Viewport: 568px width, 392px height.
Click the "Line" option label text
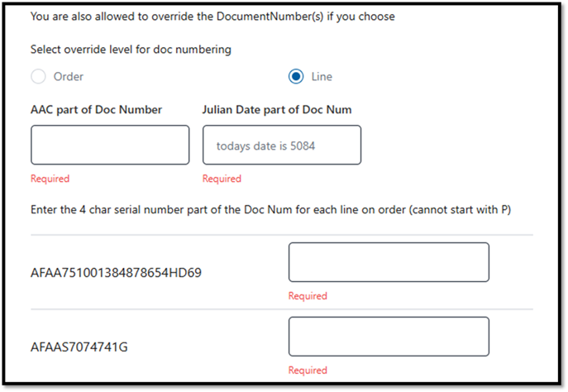coord(322,77)
